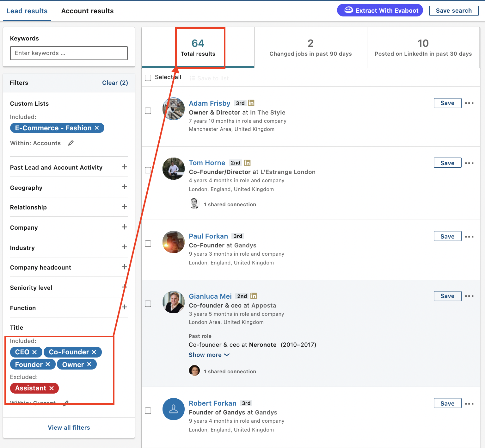Click LinkedIn premium badge next to Adam Frisby
The width and height of the screenshot is (485, 448).
click(x=251, y=103)
